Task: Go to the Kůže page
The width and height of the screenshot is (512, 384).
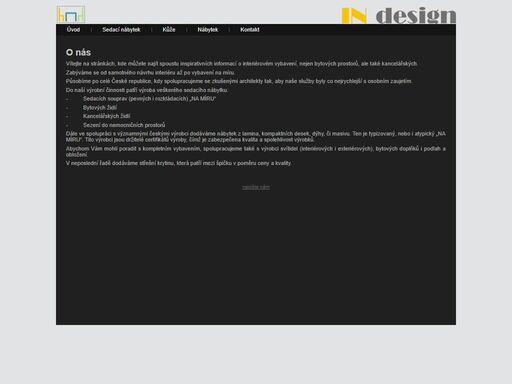Action: [x=169, y=30]
